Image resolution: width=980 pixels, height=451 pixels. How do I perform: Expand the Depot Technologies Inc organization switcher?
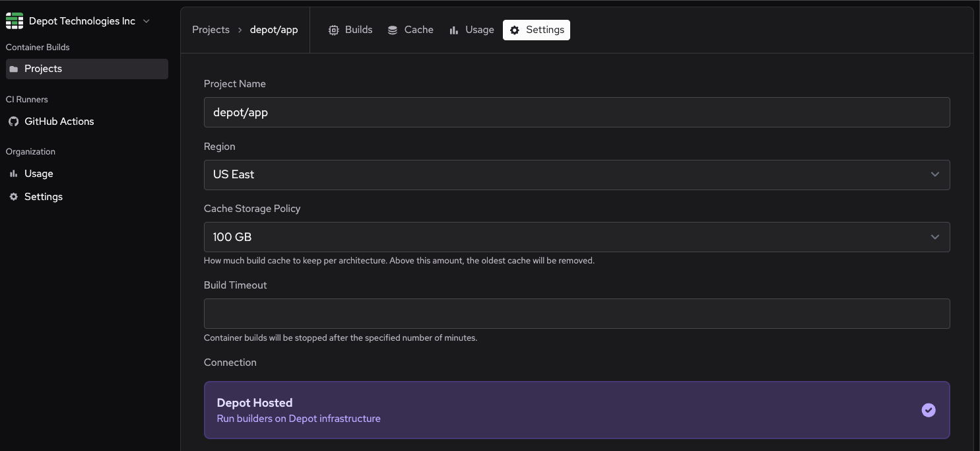(x=147, y=21)
